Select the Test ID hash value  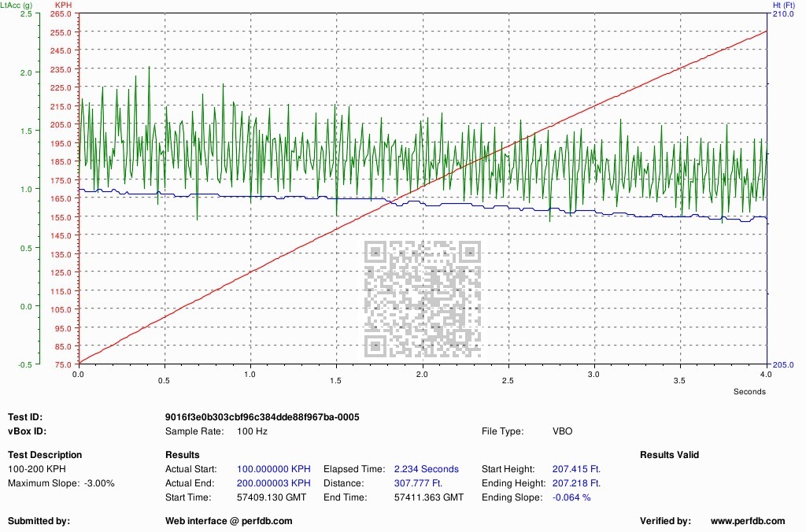click(x=262, y=417)
